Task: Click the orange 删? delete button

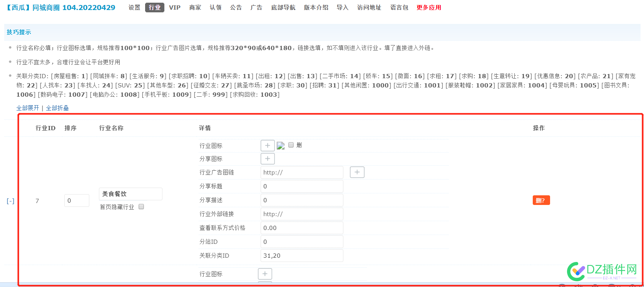Action: click(541, 200)
